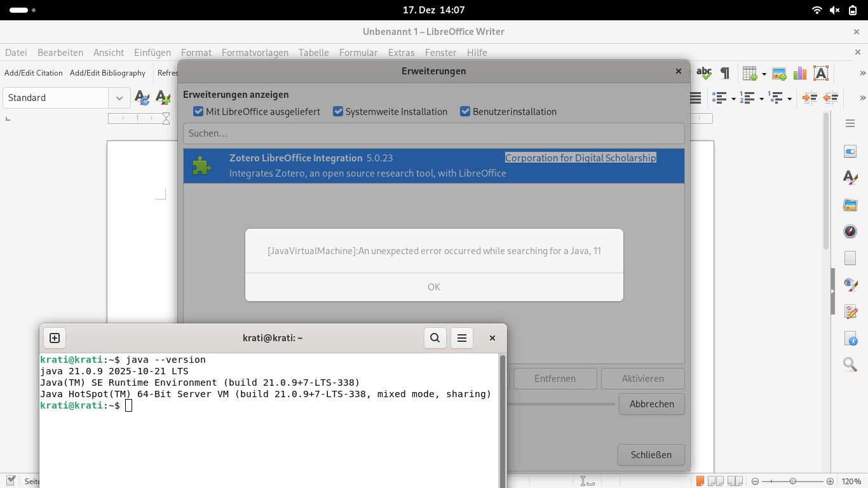Click the bulleted list icon
The width and height of the screenshot is (868, 488).
point(719,98)
